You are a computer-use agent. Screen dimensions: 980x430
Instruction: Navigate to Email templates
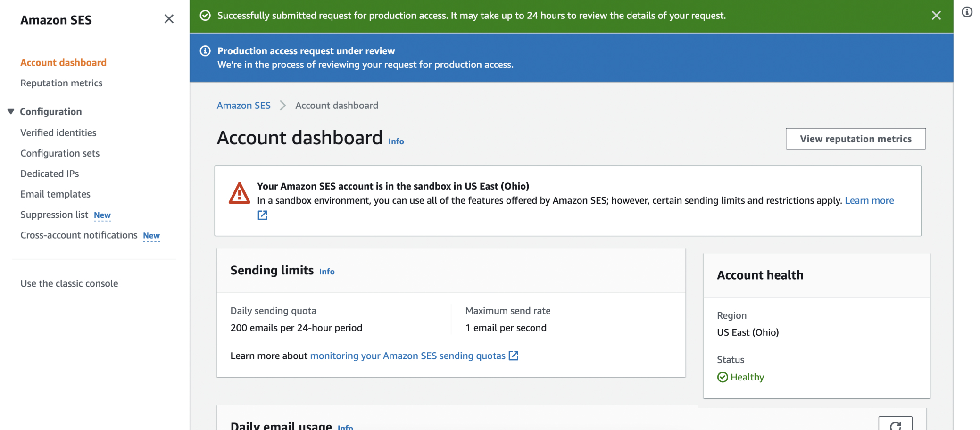[55, 194]
